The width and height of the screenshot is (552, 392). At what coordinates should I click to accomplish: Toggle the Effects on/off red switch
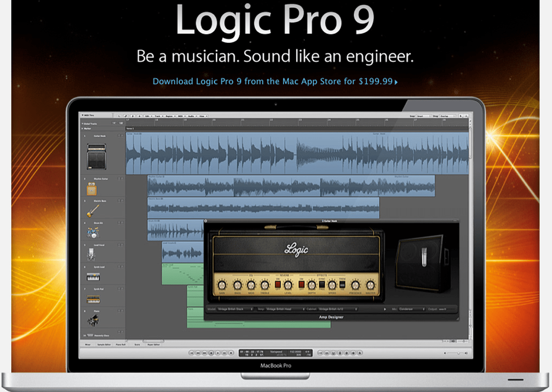tap(301, 285)
